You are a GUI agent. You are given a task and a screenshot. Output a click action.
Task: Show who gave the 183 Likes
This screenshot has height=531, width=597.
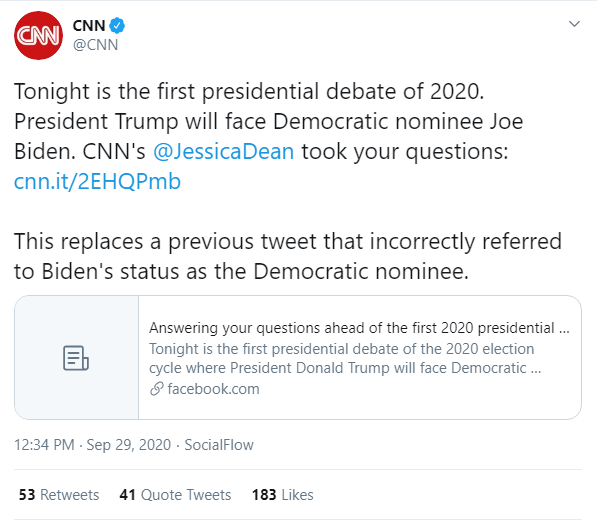point(283,495)
